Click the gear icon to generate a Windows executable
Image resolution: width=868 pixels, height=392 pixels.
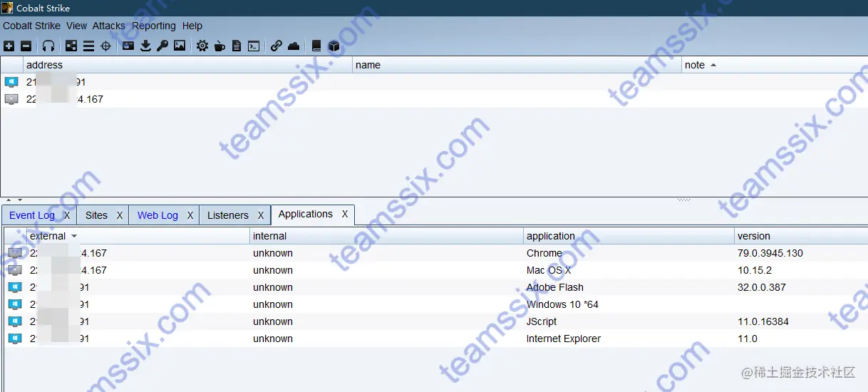(x=202, y=46)
